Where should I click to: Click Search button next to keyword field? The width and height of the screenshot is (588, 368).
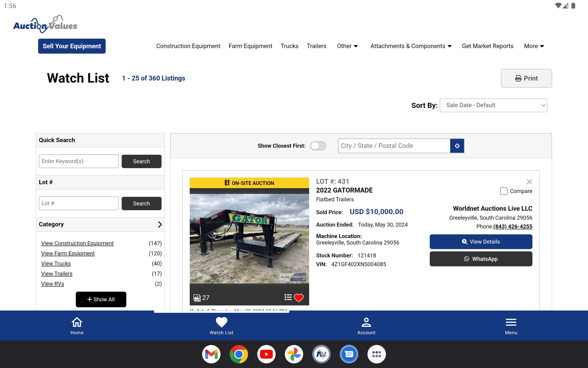[141, 161]
